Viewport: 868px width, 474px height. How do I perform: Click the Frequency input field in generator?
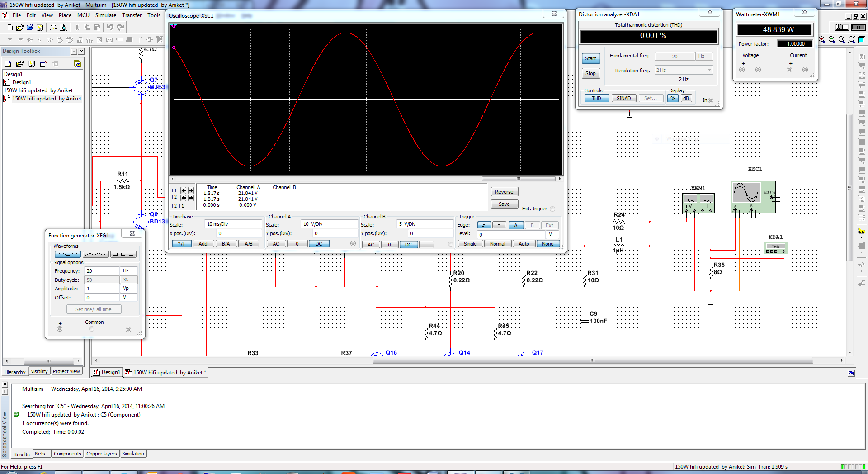pyautogui.click(x=102, y=271)
